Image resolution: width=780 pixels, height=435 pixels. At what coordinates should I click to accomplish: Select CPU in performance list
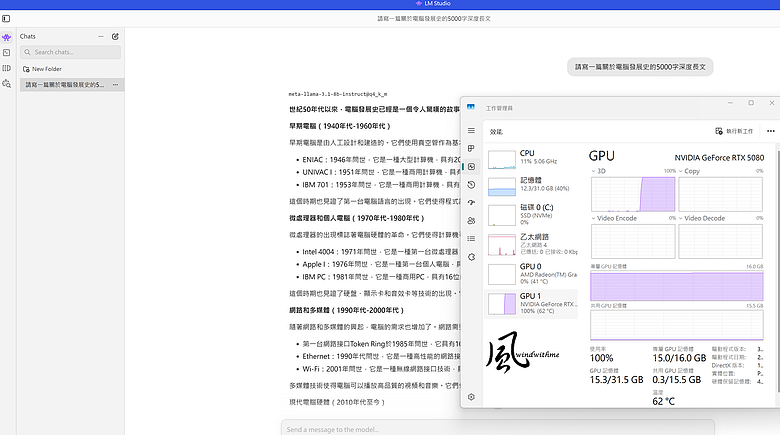(x=531, y=159)
